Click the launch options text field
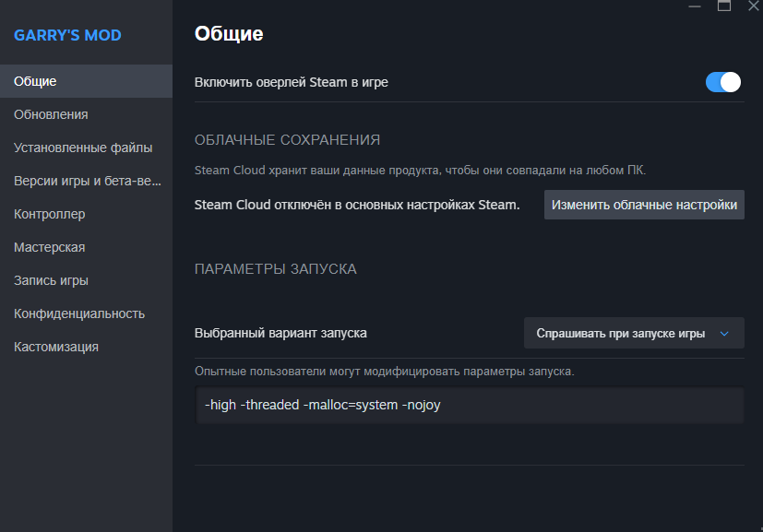Image resolution: width=763 pixels, height=532 pixels. (x=469, y=405)
